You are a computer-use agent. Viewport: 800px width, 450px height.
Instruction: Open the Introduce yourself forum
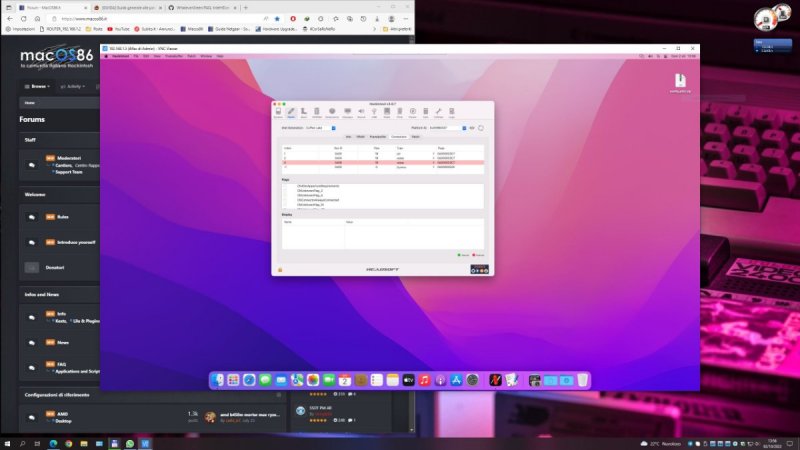(76, 242)
